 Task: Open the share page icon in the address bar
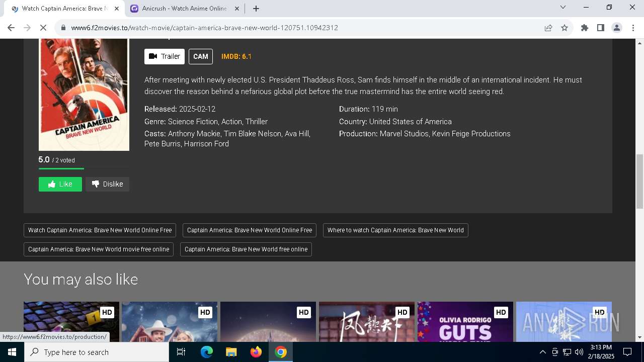coord(548,28)
